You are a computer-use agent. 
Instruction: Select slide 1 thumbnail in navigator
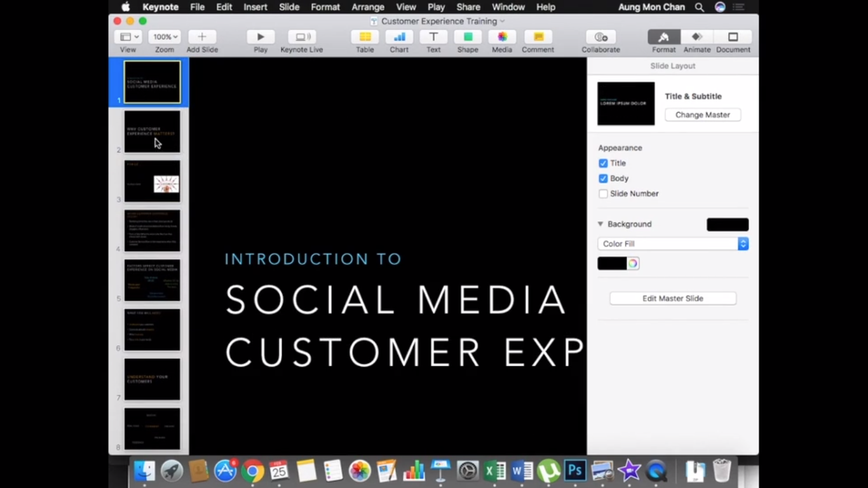152,82
